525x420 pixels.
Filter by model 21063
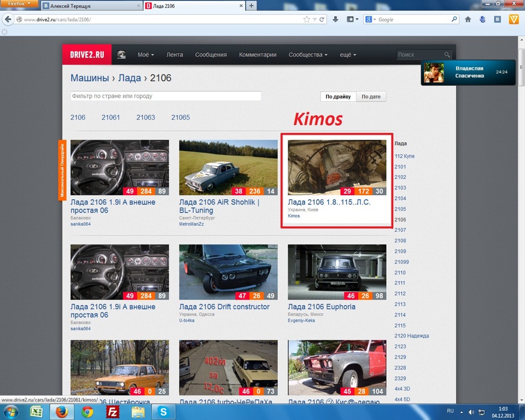pos(145,117)
